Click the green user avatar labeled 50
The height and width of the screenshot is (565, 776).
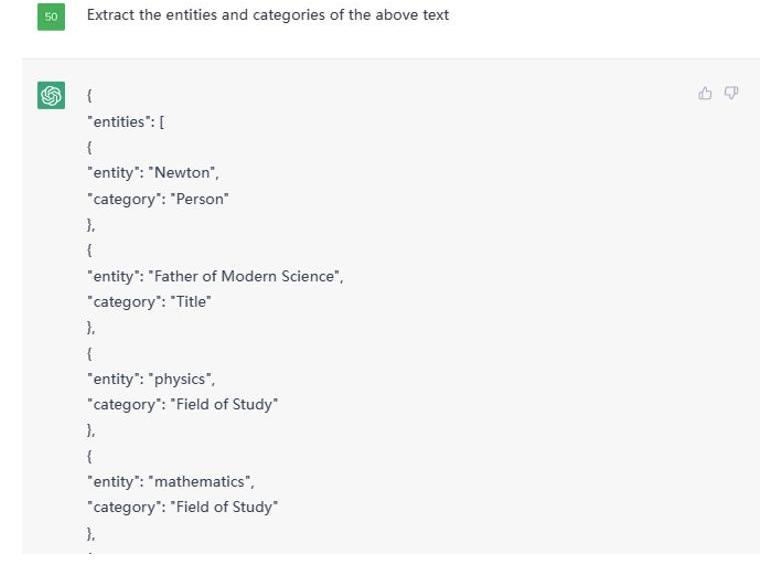(51, 16)
